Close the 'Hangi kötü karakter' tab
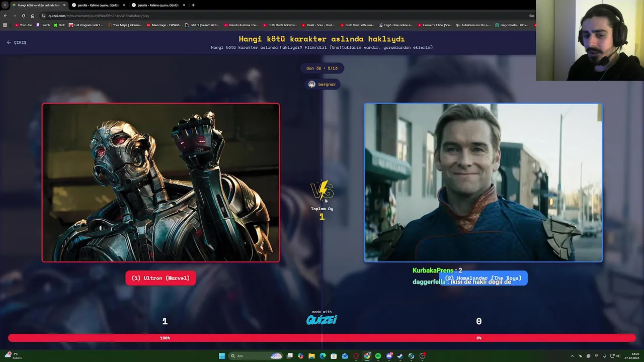 point(64,5)
